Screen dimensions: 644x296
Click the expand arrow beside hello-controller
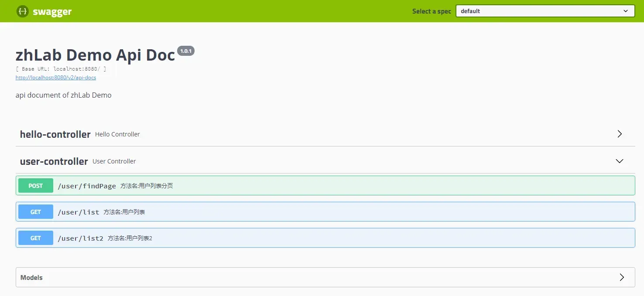[620, 134]
